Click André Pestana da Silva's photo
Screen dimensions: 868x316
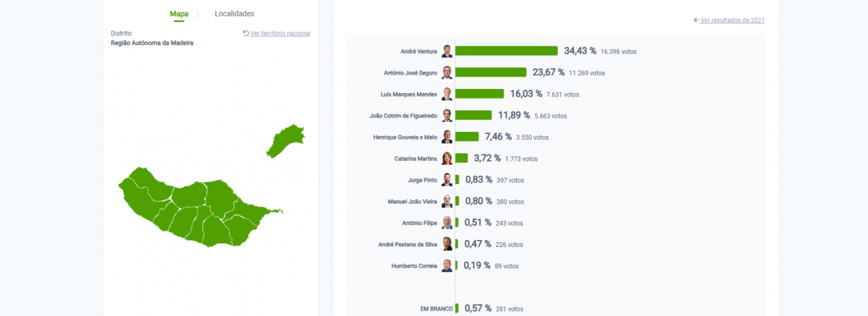[447, 244]
